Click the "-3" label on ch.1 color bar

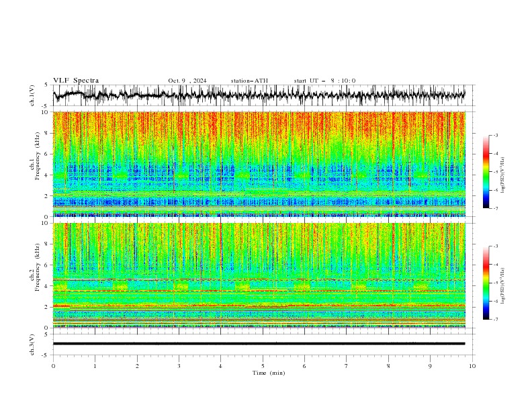click(496, 135)
